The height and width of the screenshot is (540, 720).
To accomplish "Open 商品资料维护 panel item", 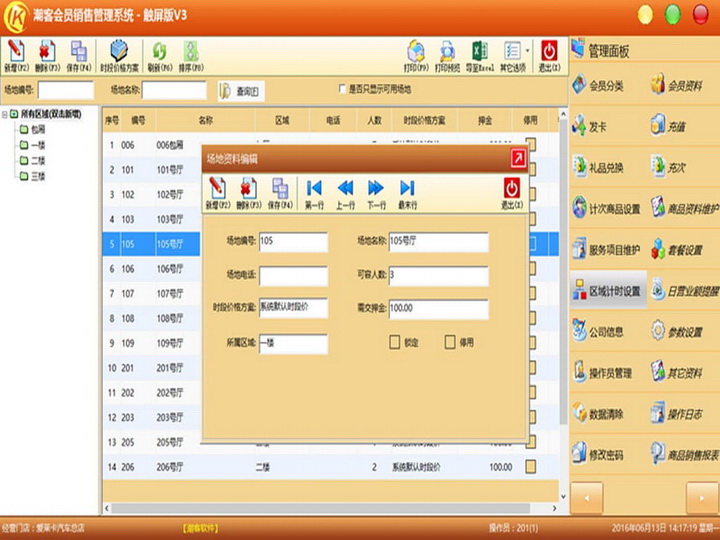I will [685, 208].
